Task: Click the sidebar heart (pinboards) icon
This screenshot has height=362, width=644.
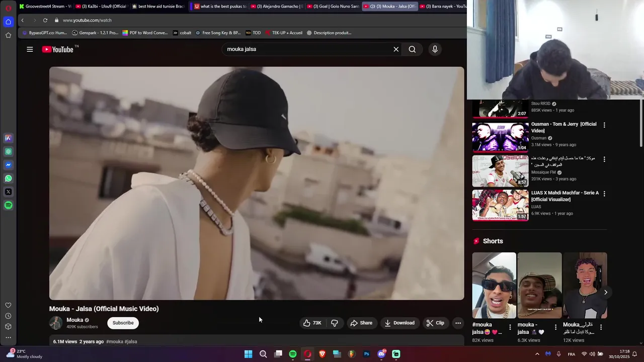Action: [x=8, y=305]
